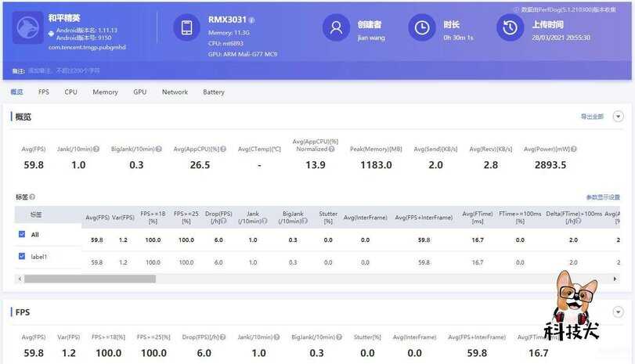Click the duration clock icon
Image resolution: width=635 pixels, height=364 pixels.
[x=421, y=27]
